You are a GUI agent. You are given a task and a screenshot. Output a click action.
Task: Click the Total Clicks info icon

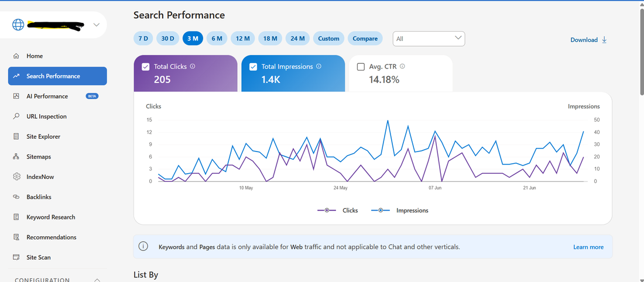click(192, 66)
